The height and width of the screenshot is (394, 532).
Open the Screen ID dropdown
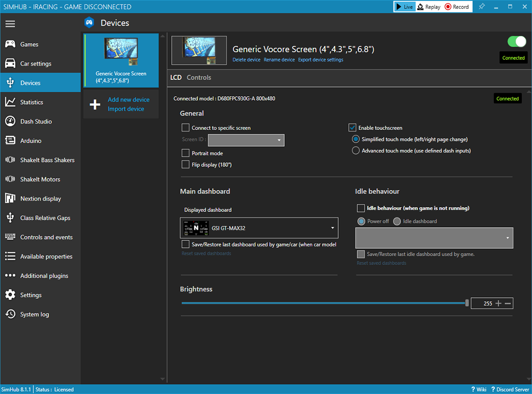tap(246, 140)
